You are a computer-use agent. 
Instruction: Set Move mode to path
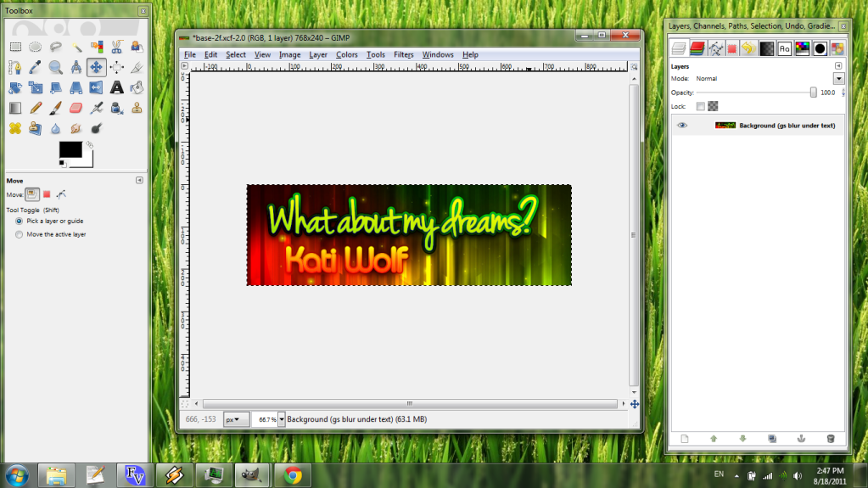point(61,194)
